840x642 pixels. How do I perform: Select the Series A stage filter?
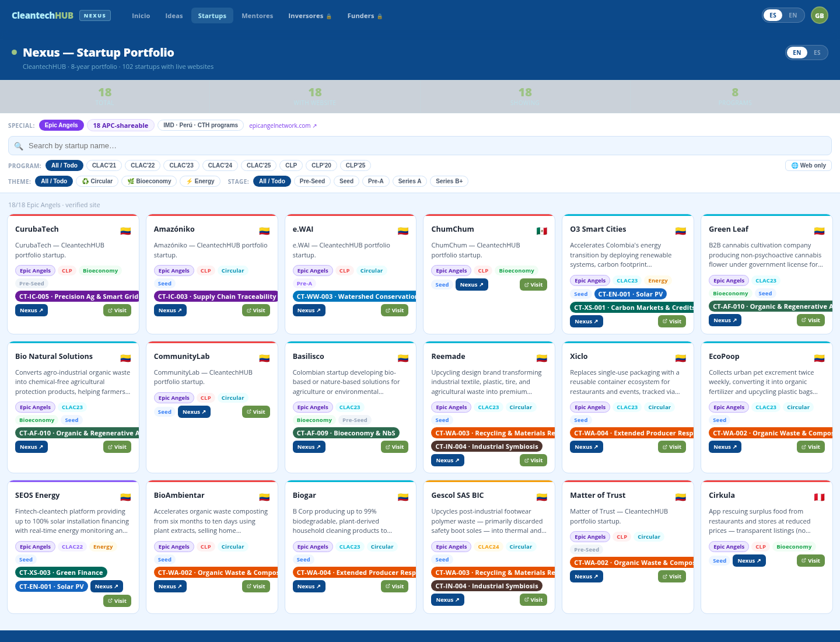click(x=409, y=181)
